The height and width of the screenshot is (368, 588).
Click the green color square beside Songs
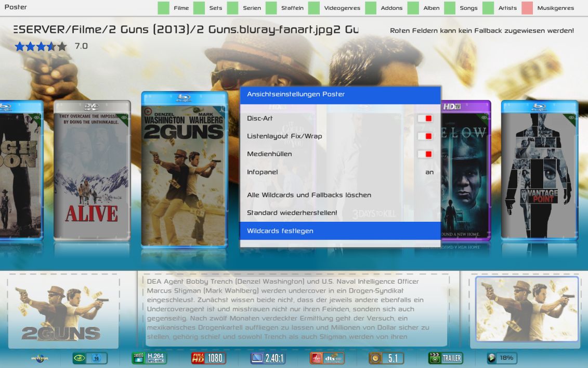pyautogui.click(x=450, y=8)
